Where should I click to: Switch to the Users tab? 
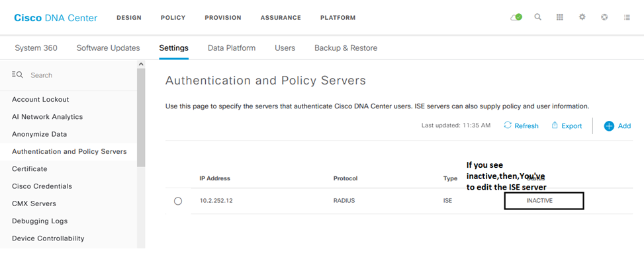tap(285, 48)
